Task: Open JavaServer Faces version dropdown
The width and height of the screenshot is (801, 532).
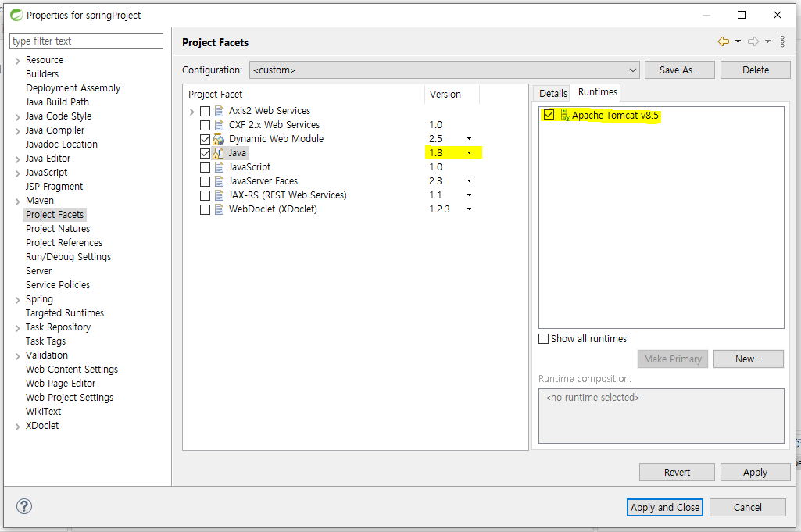Action: tap(469, 180)
